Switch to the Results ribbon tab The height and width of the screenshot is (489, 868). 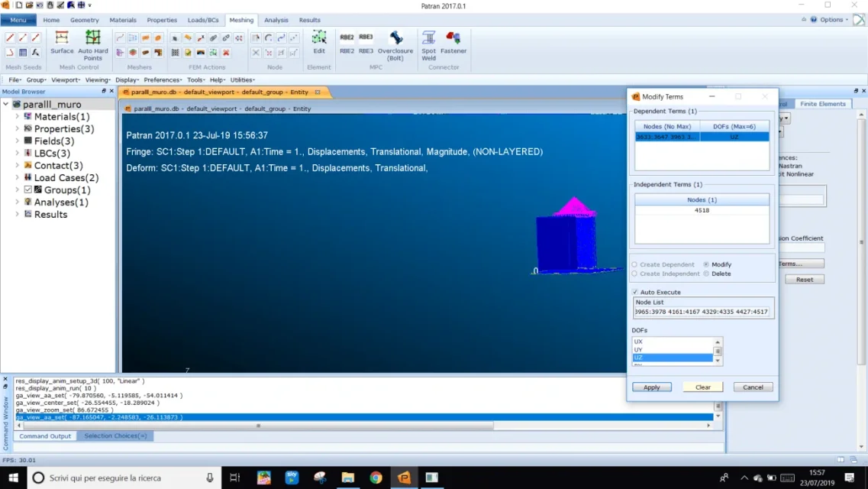(309, 20)
